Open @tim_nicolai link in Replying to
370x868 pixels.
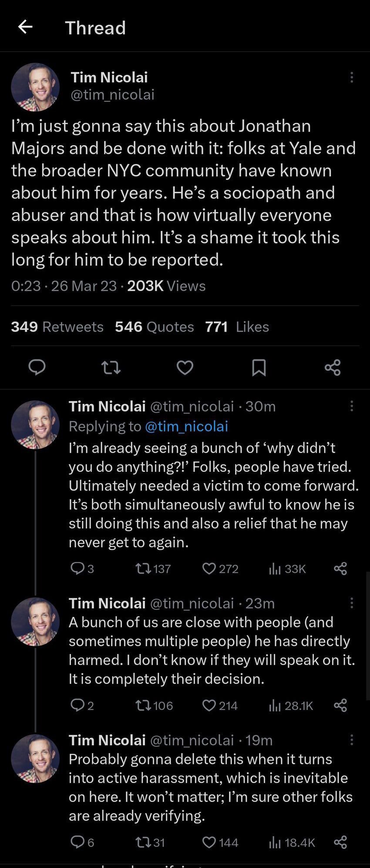186,426
